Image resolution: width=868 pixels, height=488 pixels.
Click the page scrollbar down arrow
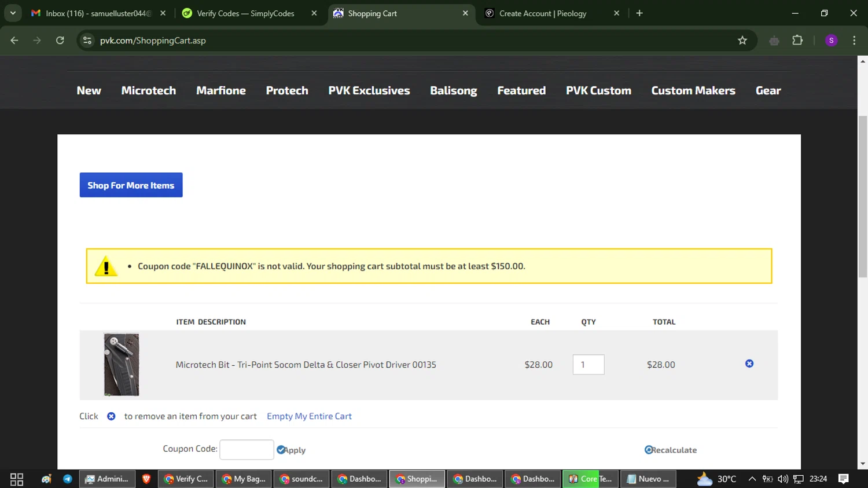tap(863, 464)
